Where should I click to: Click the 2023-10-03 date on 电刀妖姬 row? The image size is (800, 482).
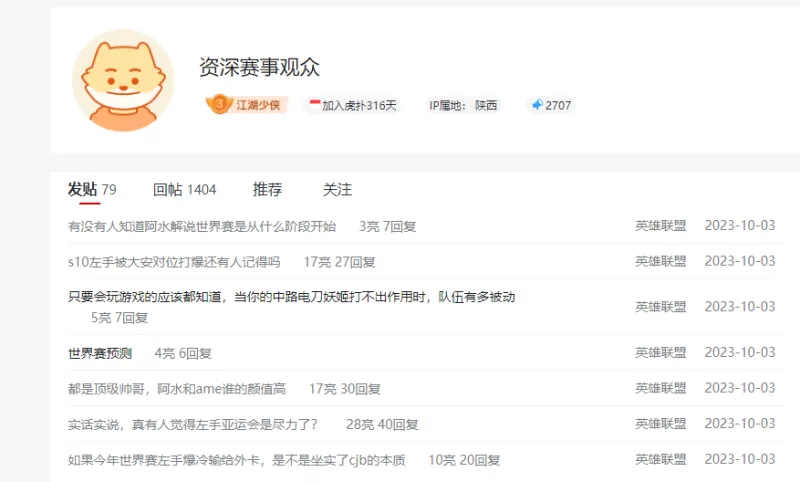[x=740, y=307]
